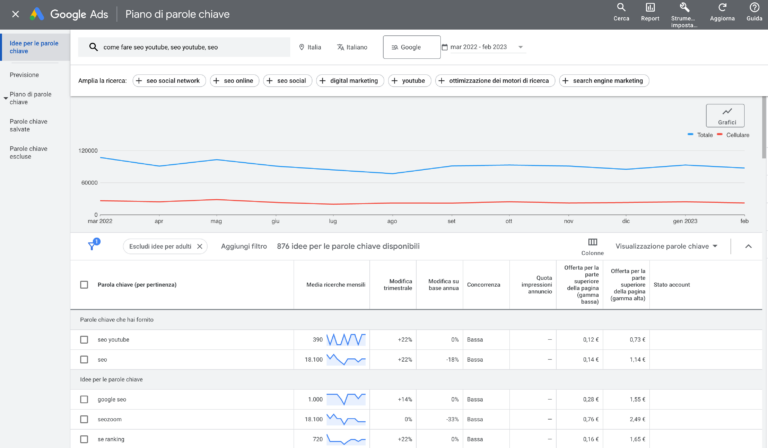Open the Google search network selector

point(411,47)
